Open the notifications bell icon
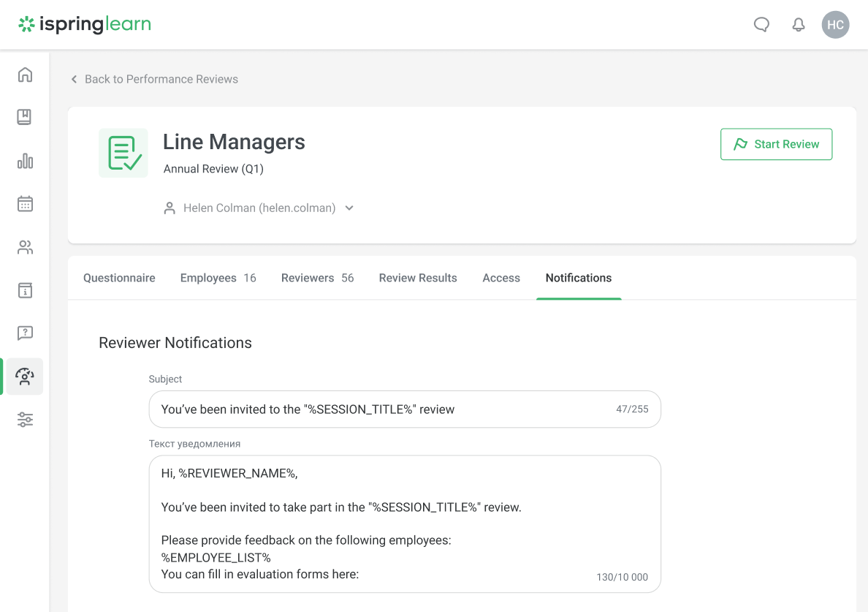868x612 pixels. (x=799, y=25)
